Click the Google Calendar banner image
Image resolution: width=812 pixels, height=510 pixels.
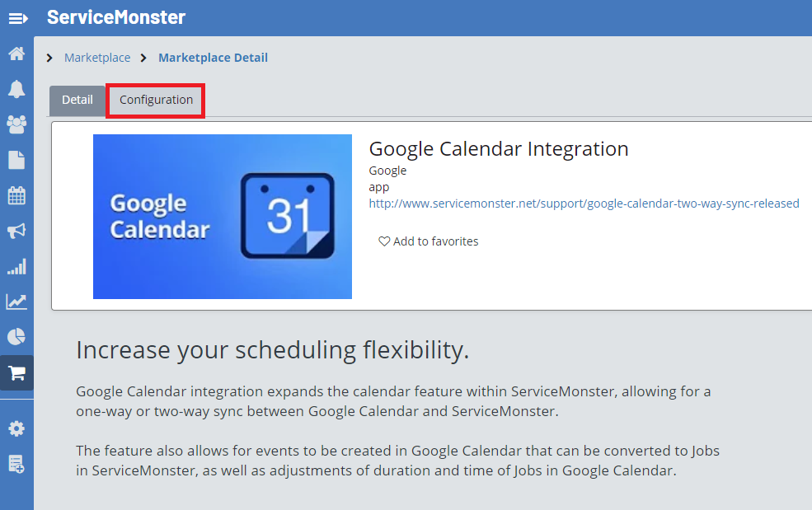pos(223,216)
